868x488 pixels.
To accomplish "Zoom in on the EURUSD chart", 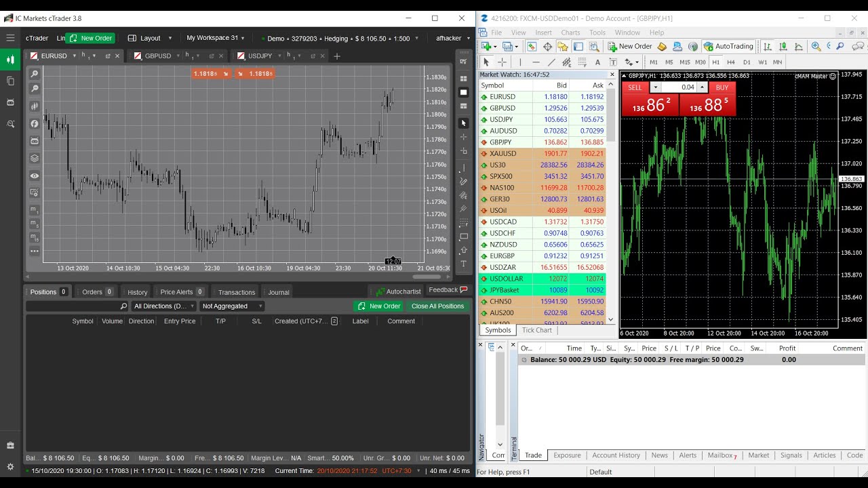I will 35,74.
